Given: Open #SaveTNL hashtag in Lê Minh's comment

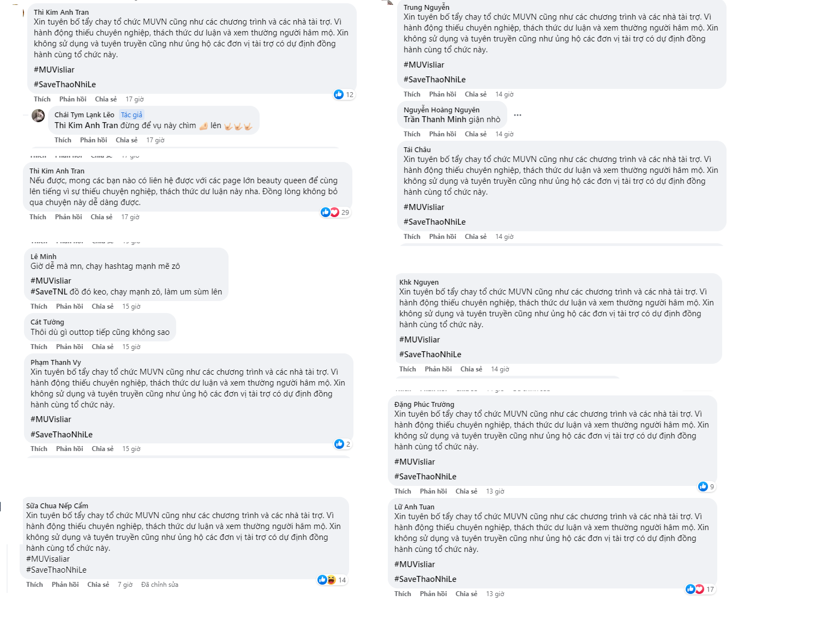Looking at the screenshot, I should 49,292.
